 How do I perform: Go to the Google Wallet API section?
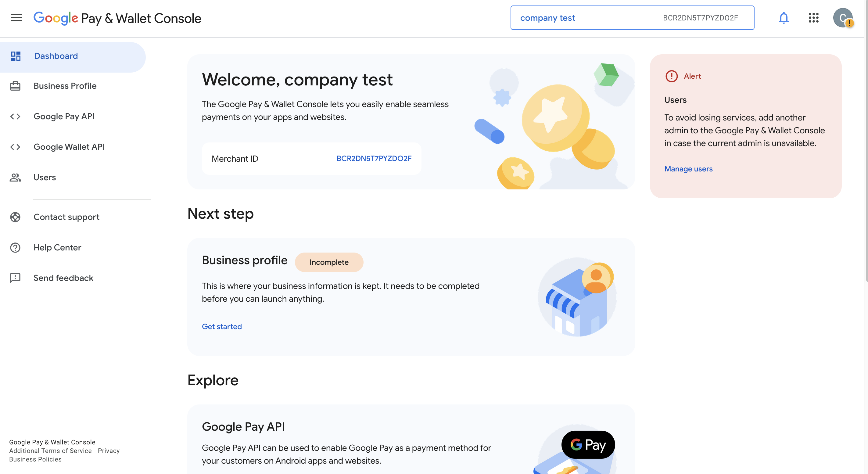tap(69, 147)
